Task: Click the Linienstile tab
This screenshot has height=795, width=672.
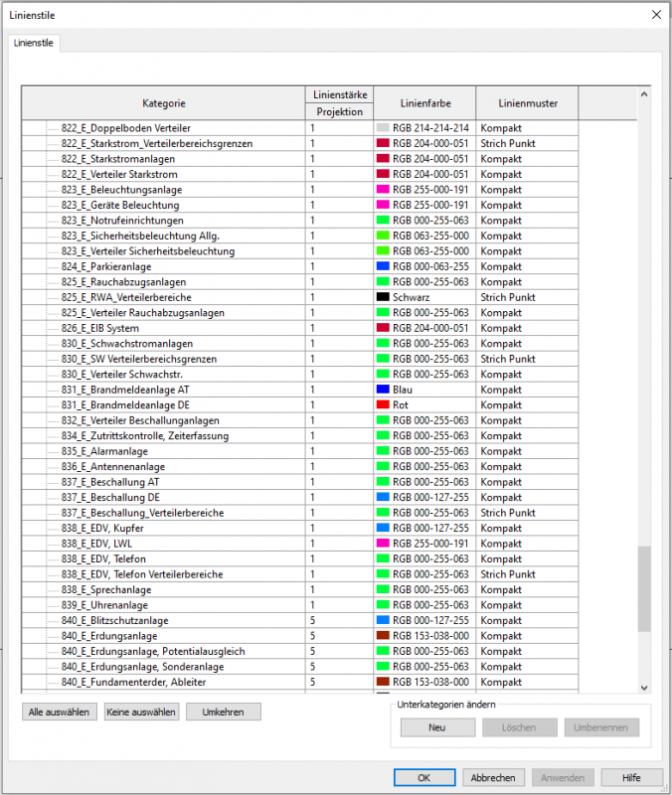Action: pos(36,44)
